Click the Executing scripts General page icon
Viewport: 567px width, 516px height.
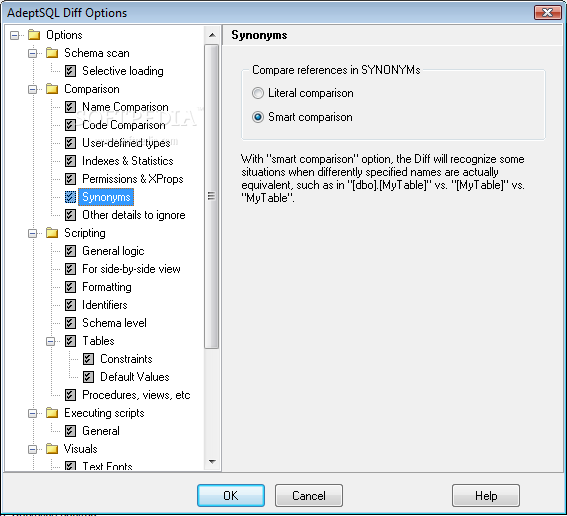70,431
